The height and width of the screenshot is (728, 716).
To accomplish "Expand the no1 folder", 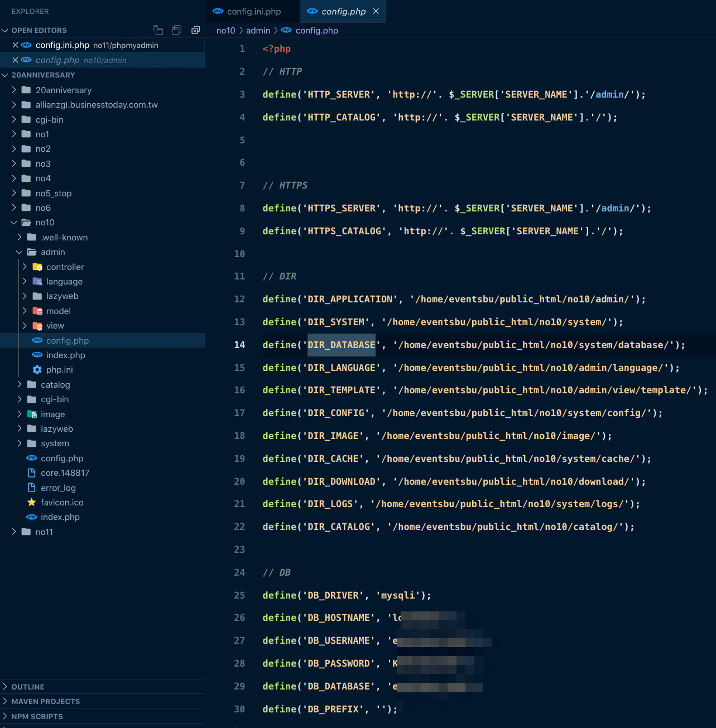I will point(14,134).
